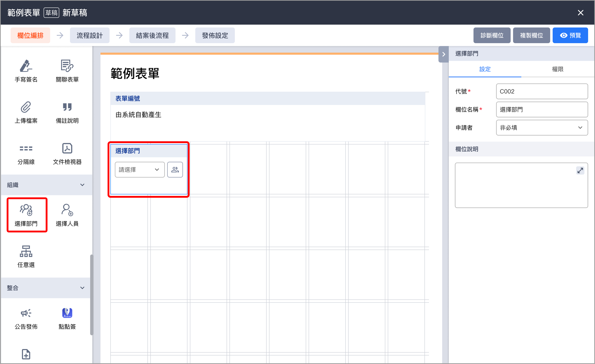Switch to the 權限 tab
The height and width of the screenshot is (364, 595).
click(558, 69)
